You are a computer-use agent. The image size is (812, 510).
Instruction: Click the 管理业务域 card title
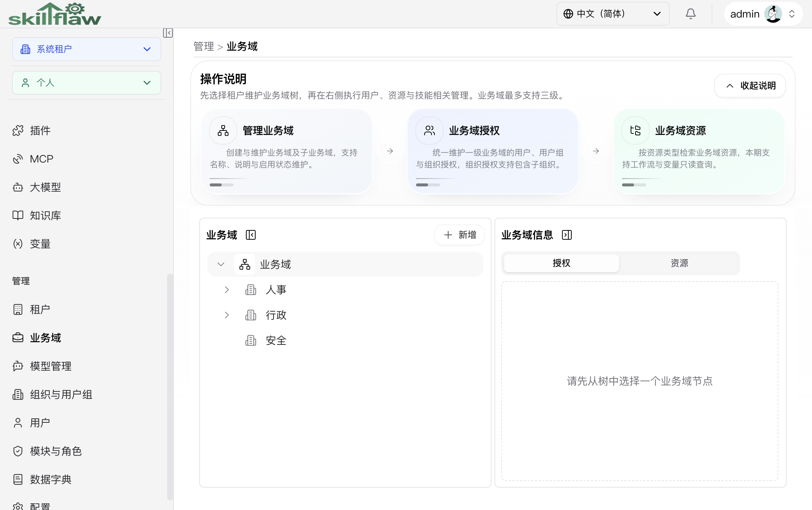268,130
